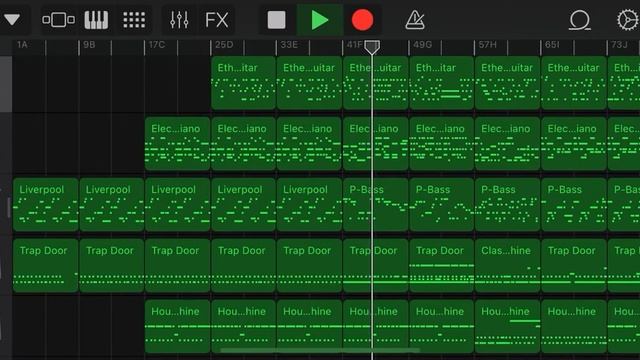Select the Hou...hine region under 57H
640x360 pixels.
tap(507, 326)
